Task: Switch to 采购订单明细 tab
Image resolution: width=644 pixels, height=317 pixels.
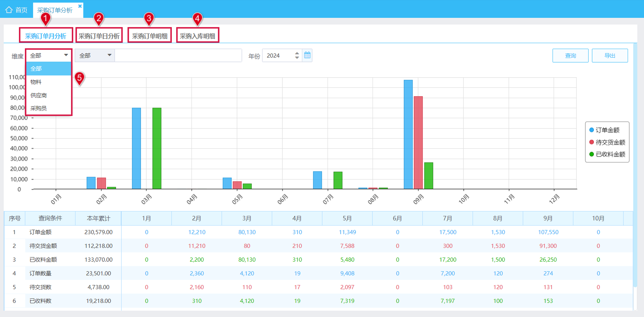Action: pos(150,36)
